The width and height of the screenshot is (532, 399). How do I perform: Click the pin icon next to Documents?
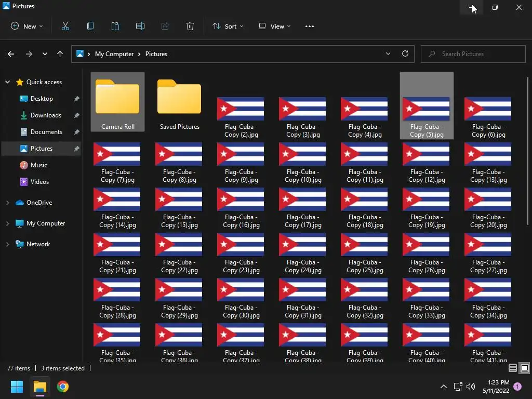click(x=77, y=132)
